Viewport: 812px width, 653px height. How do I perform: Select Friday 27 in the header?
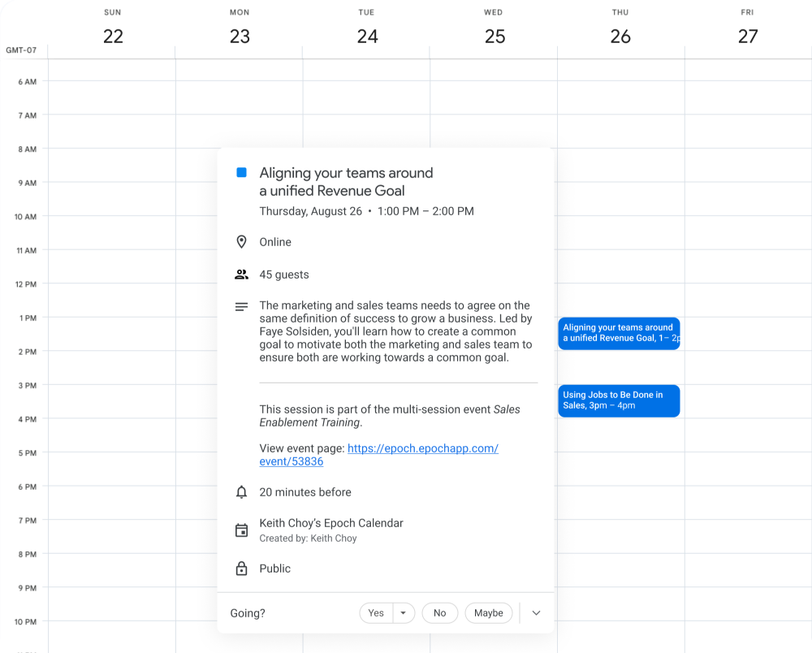747,28
